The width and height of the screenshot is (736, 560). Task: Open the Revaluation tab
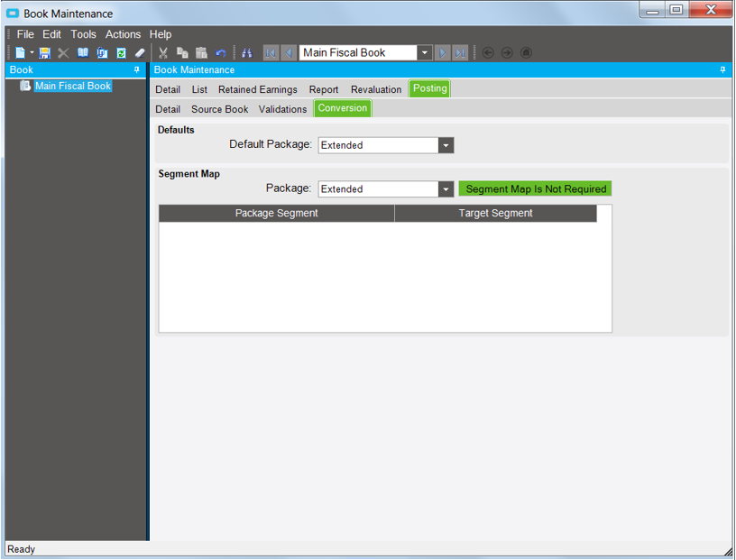click(x=376, y=89)
